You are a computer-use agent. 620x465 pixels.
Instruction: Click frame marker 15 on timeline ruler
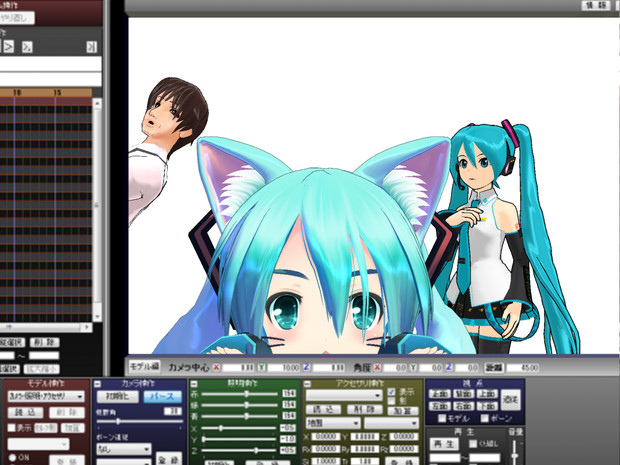tap(57, 93)
